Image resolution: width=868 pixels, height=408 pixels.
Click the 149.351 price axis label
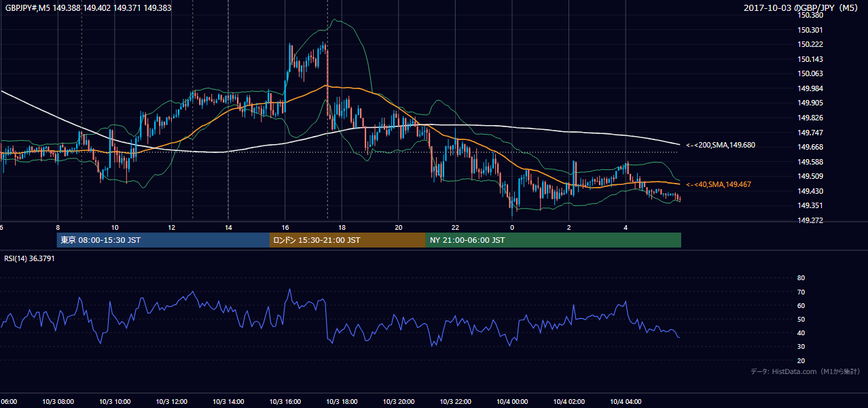(x=810, y=205)
